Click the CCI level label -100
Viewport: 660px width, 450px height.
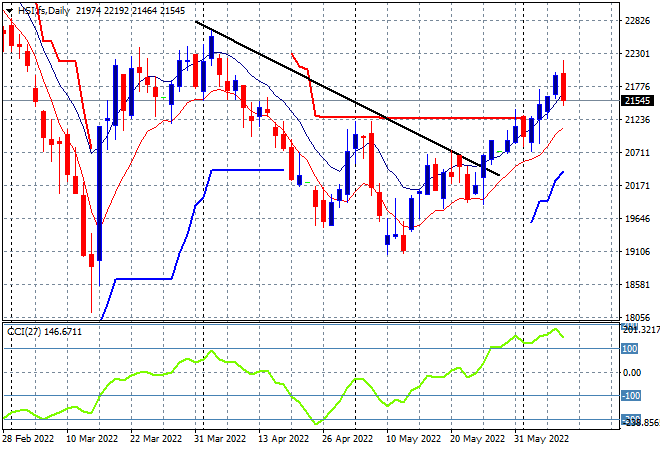coord(631,396)
